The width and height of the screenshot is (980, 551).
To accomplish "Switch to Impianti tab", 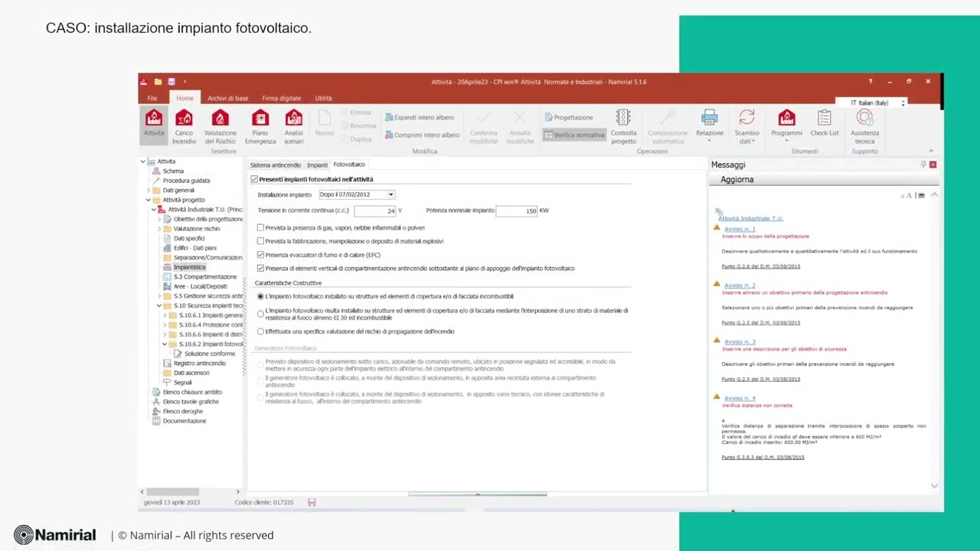I will point(317,165).
